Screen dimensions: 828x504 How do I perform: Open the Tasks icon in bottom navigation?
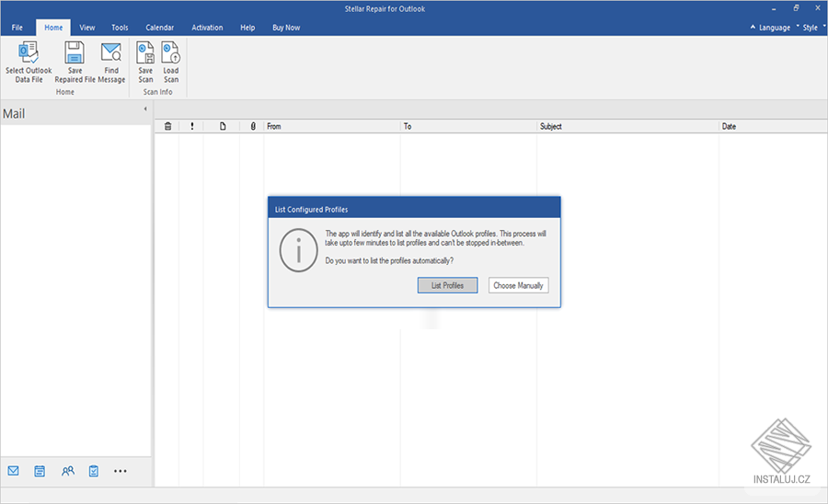click(94, 471)
